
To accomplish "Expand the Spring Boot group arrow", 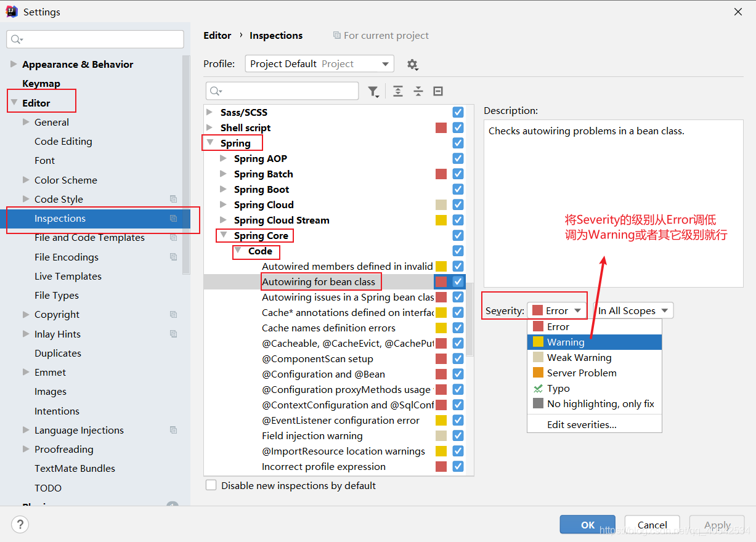I will pos(223,189).
